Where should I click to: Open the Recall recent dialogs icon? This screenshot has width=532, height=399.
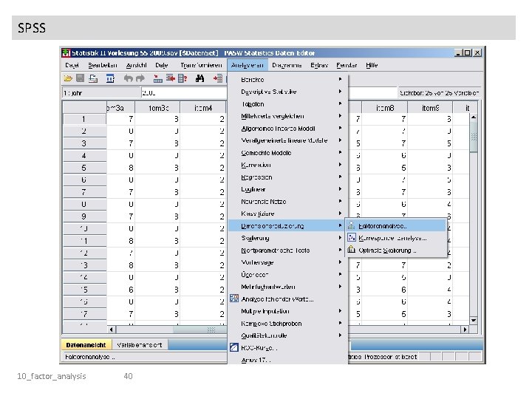(x=110, y=79)
